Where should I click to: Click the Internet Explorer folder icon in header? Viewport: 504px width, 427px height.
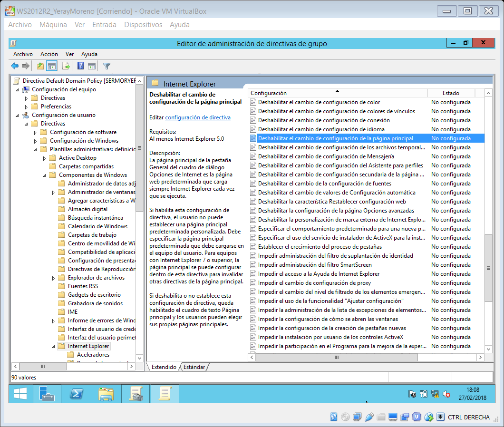(x=155, y=83)
